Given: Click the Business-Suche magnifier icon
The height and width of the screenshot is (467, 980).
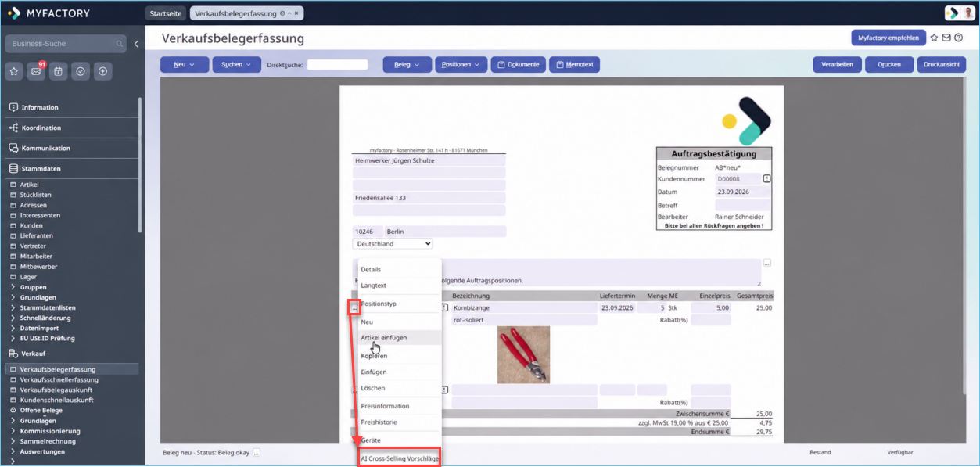Looking at the screenshot, I should (x=120, y=44).
